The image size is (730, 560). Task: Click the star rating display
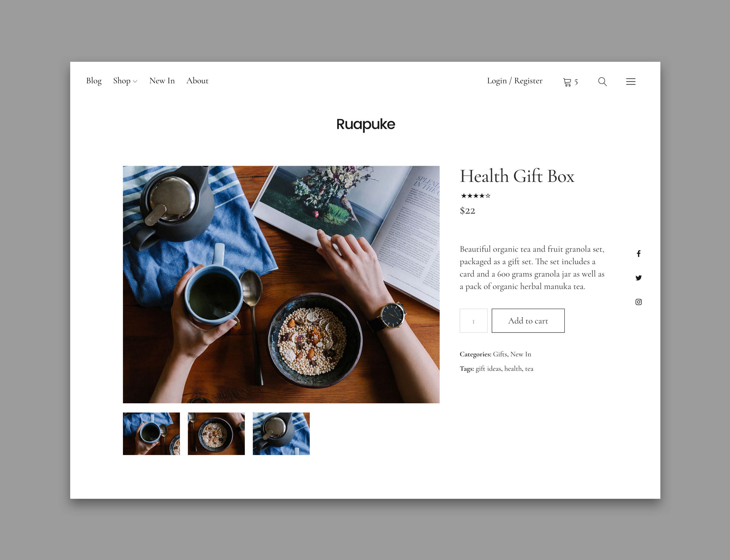[476, 196]
